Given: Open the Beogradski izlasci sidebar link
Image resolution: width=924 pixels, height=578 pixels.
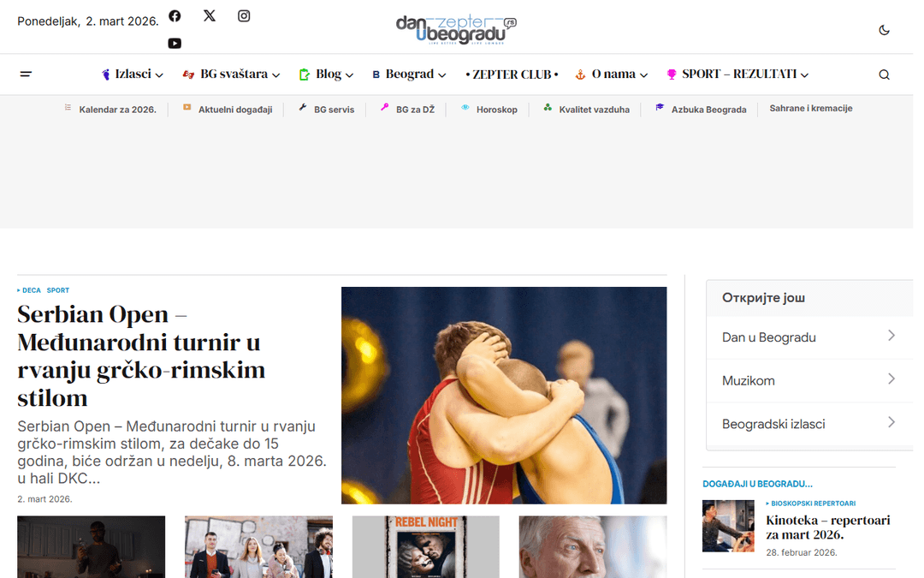Looking at the screenshot, I should coord(773,424).
